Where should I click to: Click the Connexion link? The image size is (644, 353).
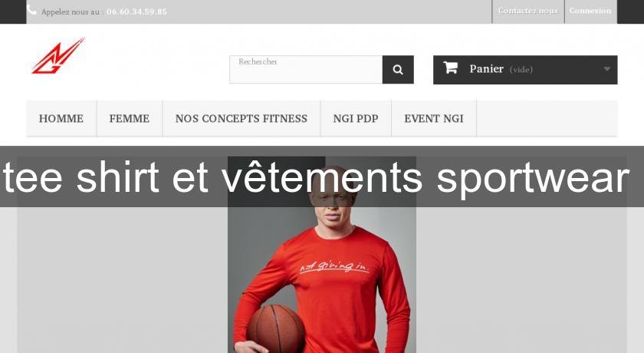[590, 11]
